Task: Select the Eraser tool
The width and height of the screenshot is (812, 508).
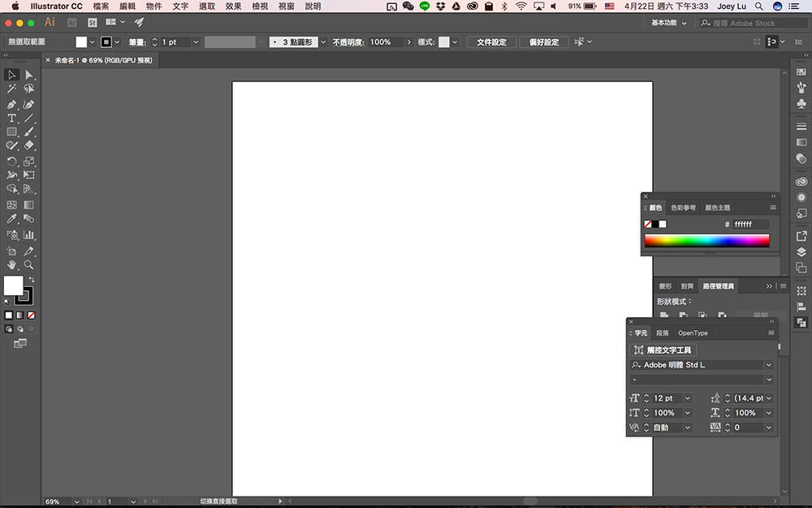Action: coord(29,146)
